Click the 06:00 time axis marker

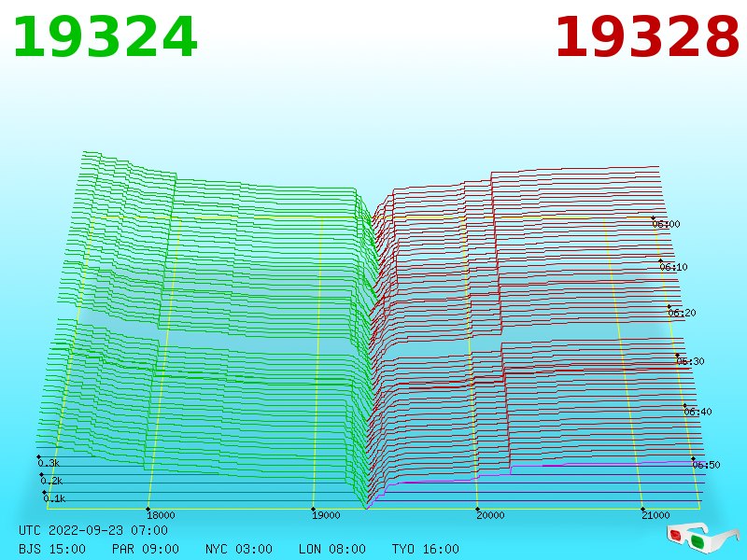(x=666, y=224)
